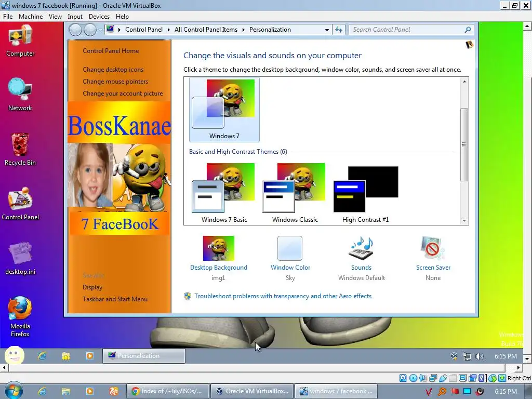Open recent pages dropdown next to Forward

click(100, 30)
